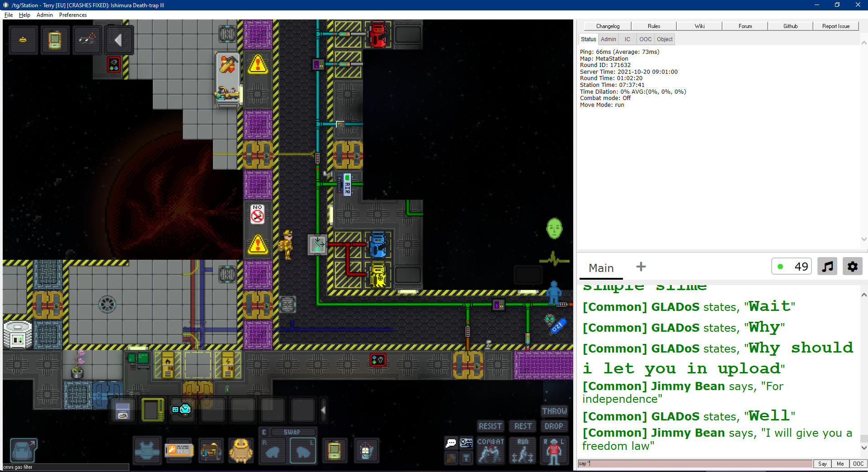Enable Throw mode
This screenshot has height=472, width=868.
point(554,411)
